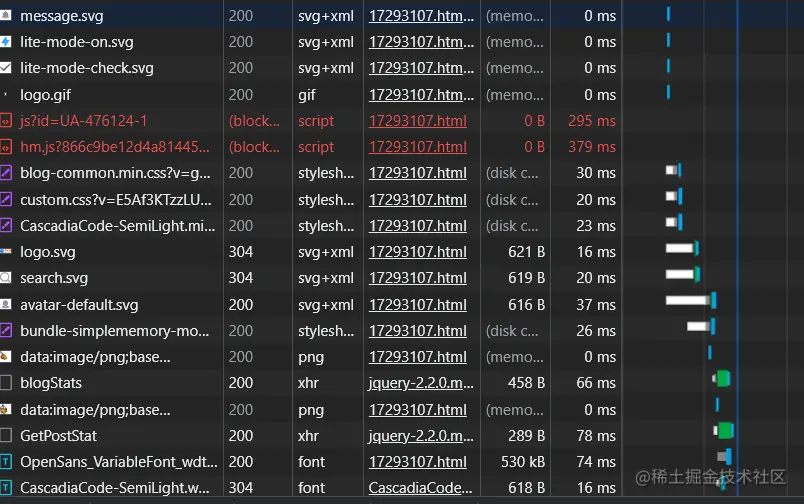The height and width of the screenshot is (504, 804).
Task: Open the jquery-2.2.0 initiator link for GetPostStat
Action: tap(421, 436)
